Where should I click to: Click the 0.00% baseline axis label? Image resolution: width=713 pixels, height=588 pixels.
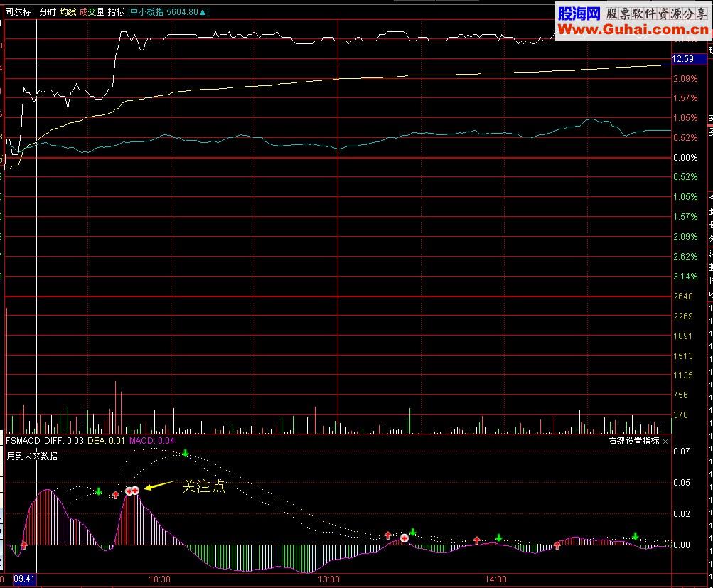[685, 158]
